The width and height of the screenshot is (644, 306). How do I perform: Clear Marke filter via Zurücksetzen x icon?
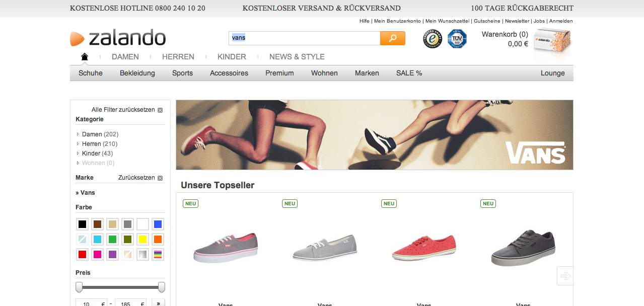[x=160, y=178]
